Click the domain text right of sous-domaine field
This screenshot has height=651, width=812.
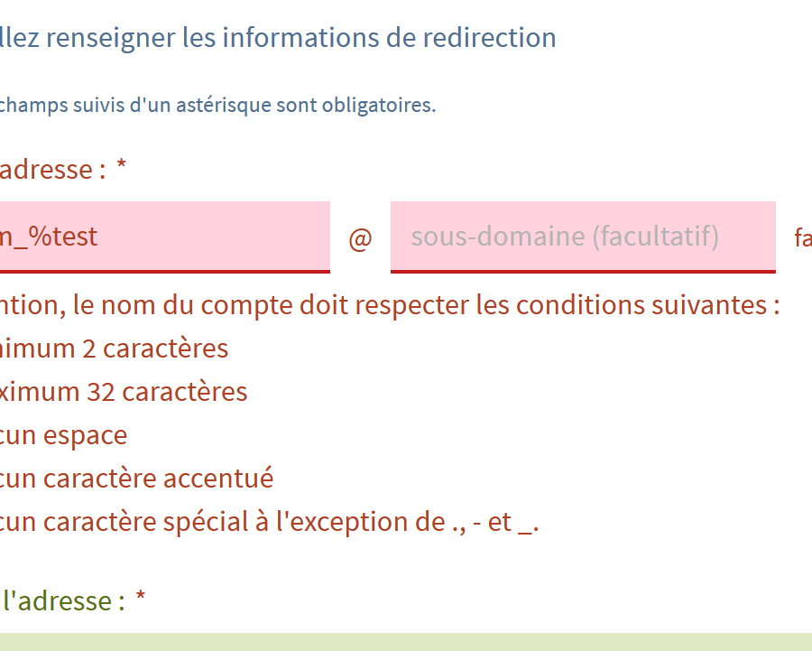pos(802,238)
